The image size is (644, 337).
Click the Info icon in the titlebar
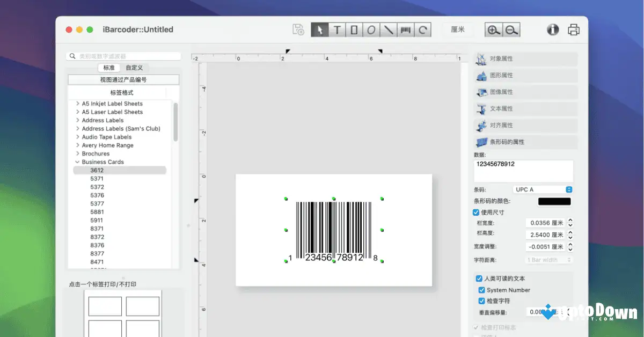point(553,30)
